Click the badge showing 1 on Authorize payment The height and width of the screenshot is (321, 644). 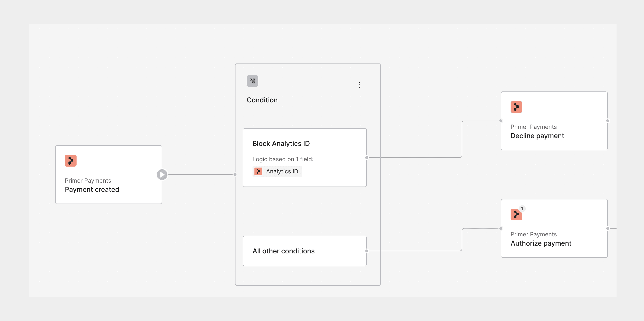coord(522,208)
